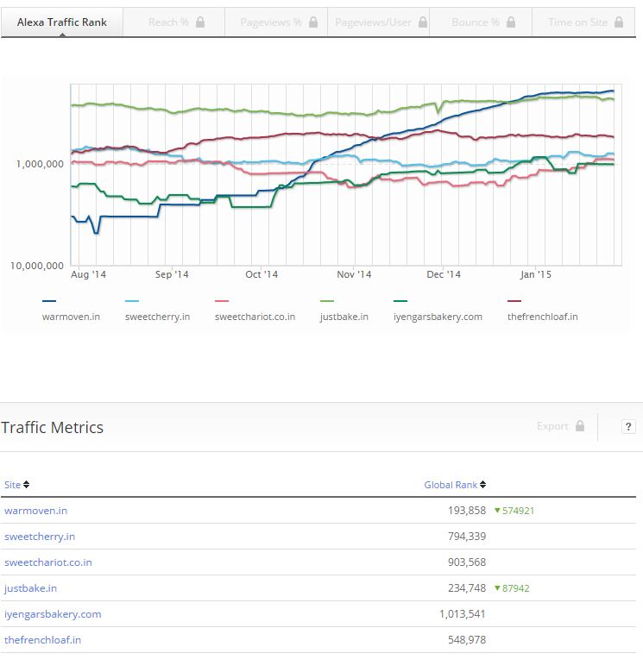Click the light green justbake.in legend swatch
Image resolution: width=643 pixels, height=672 pixels.
[327, 301]
